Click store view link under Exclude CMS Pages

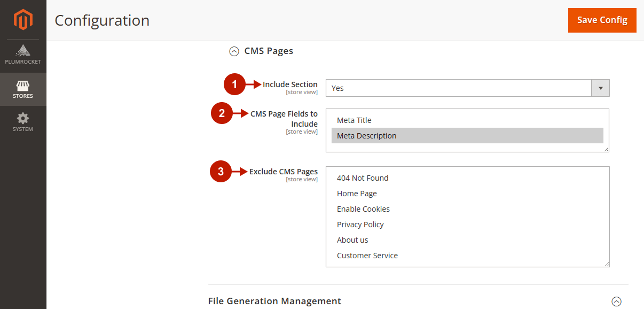tap(302, 179)
